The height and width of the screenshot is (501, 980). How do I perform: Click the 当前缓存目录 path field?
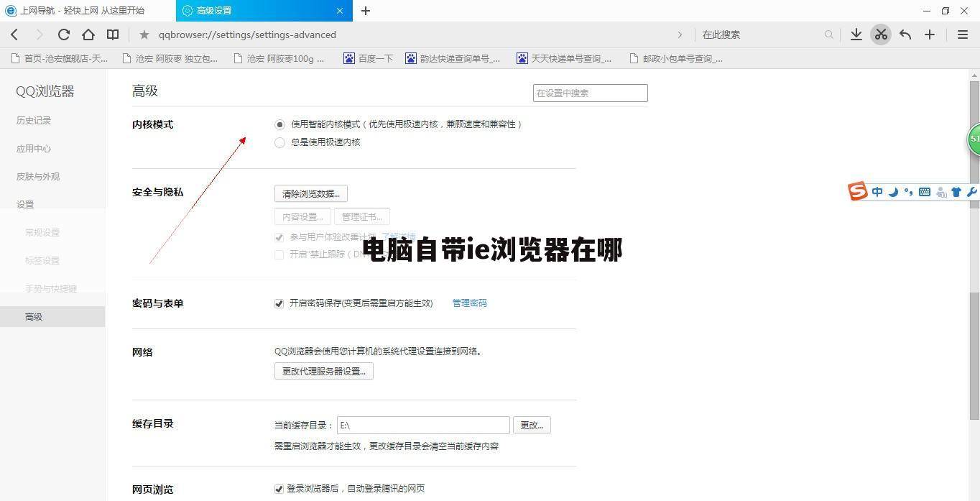(423, 425)
